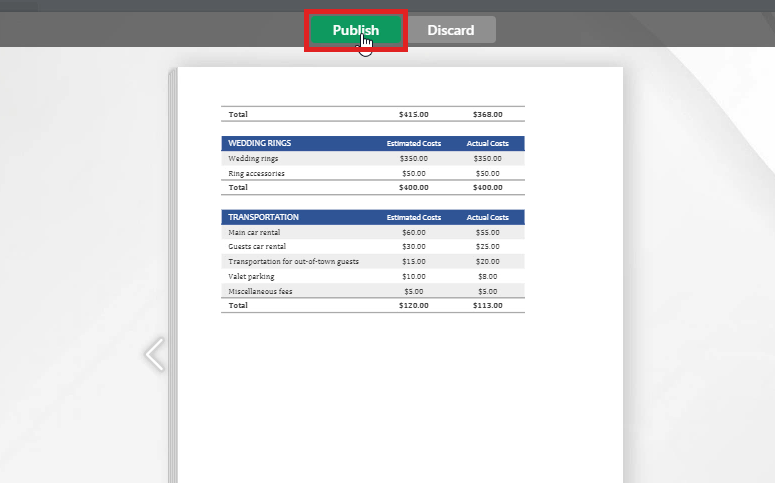
Task: Click the $415.00 total estimated cost
Action: pyautogui.click(x=413, y=114)
